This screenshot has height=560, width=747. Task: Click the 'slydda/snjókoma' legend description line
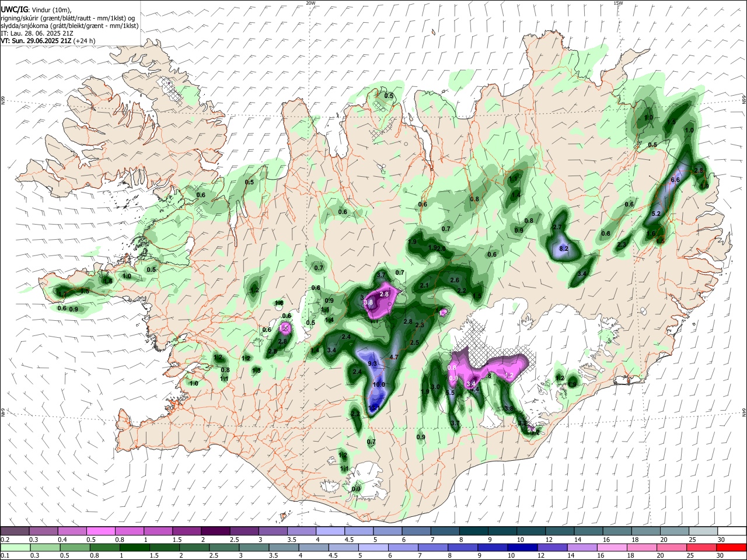69,26
